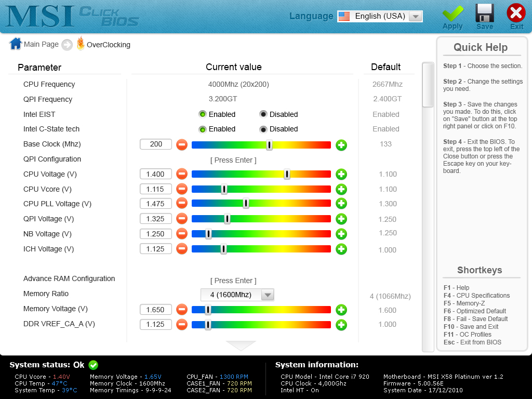Click the Main Page breadcrumb text
Image resolution: width=532 pixels, height=399 pixels.
tap(41, 45)
